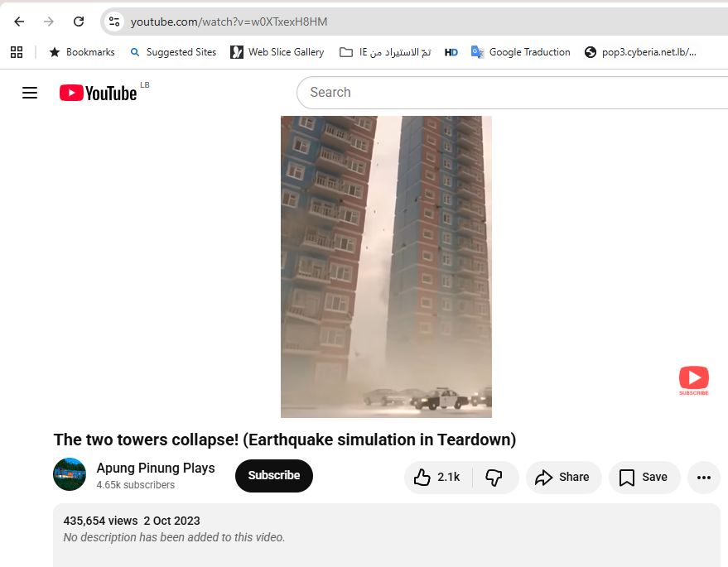Click the video title text
The width and height of the screenshot is (728, 567).
pyautogui.click(x=285, y=440)
